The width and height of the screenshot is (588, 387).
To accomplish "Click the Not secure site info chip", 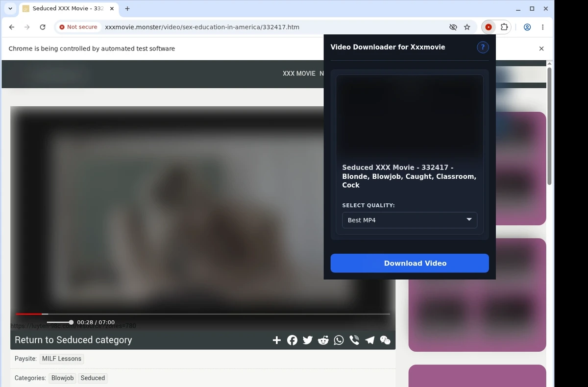I will [x=78, y=27].
